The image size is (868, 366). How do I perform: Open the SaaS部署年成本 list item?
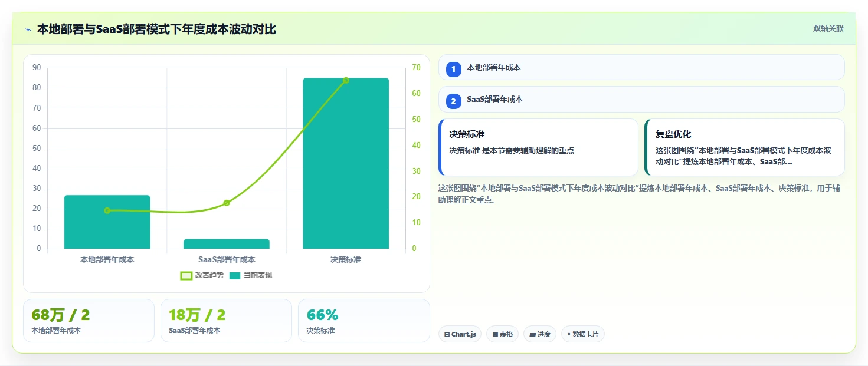coord(641,99)
